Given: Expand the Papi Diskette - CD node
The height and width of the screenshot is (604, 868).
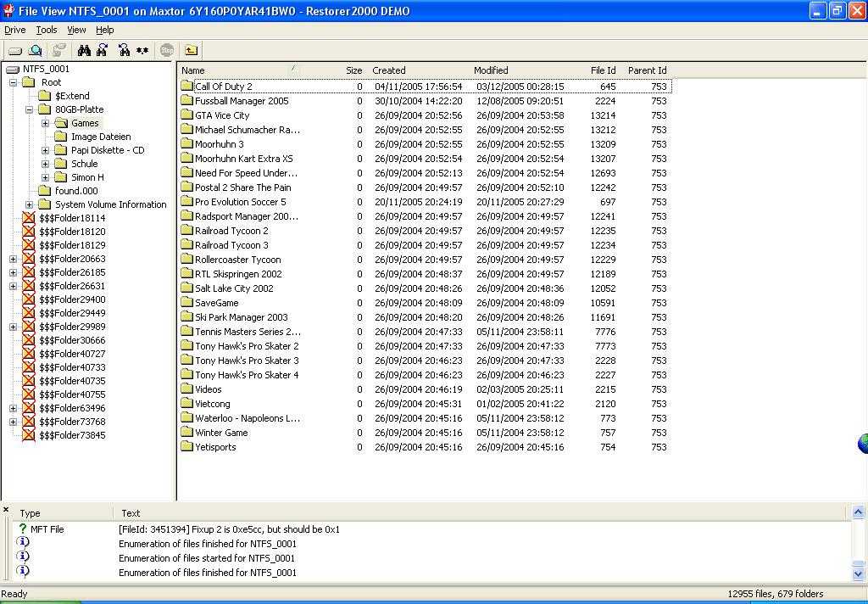Looking at the screenshot, I should pos(46,150).
